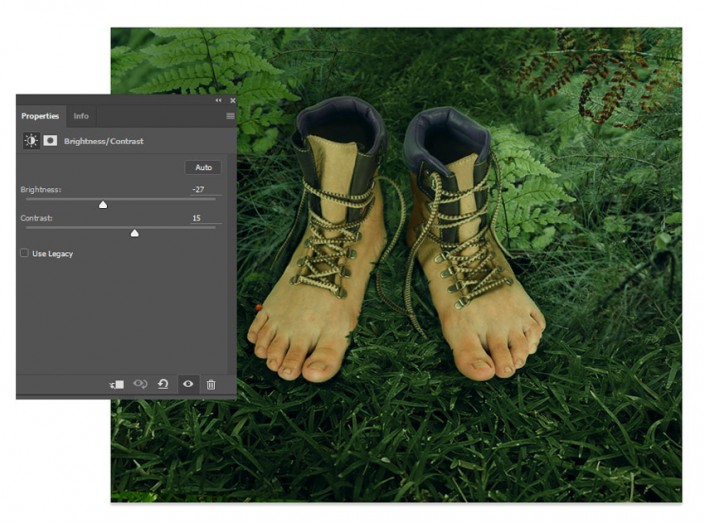705x523 pixels.
Task: Click the view previous state icon
Action: (x=140, y=384)
